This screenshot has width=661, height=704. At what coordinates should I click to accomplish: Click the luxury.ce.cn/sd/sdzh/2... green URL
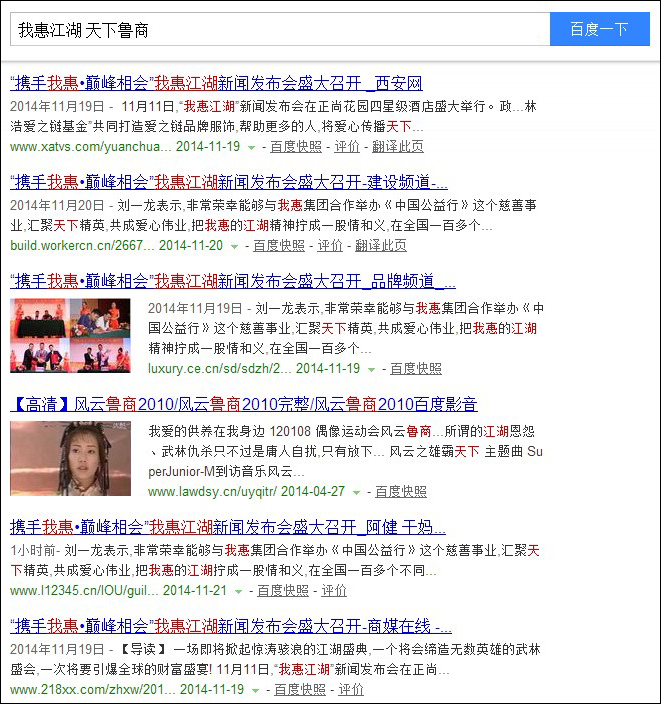click(220, 369)
